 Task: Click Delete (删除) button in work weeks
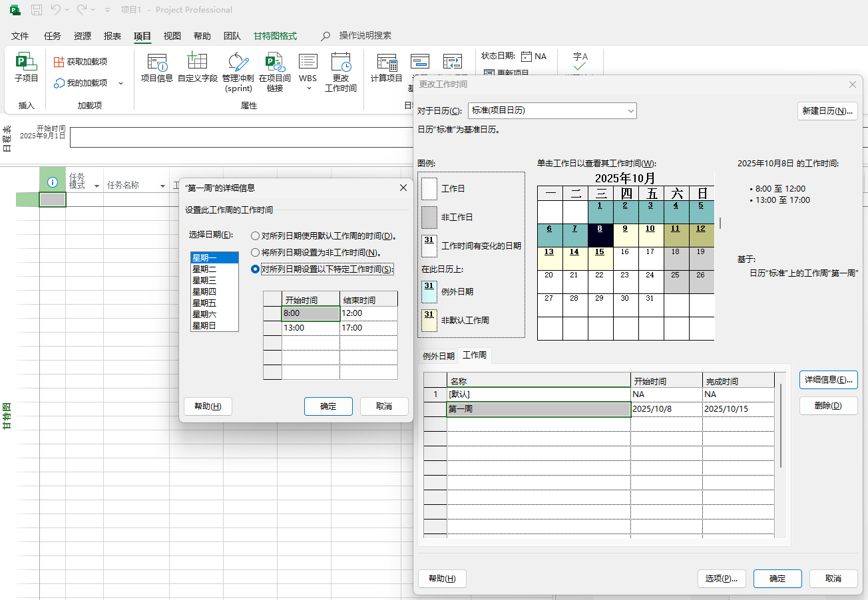(828, 406)
